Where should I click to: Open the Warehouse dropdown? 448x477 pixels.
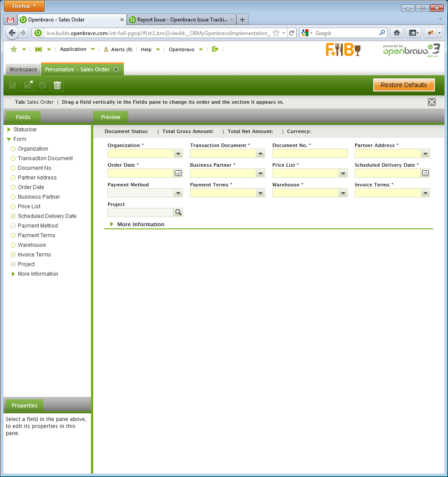pyautogui.click(x=343, y=193)
